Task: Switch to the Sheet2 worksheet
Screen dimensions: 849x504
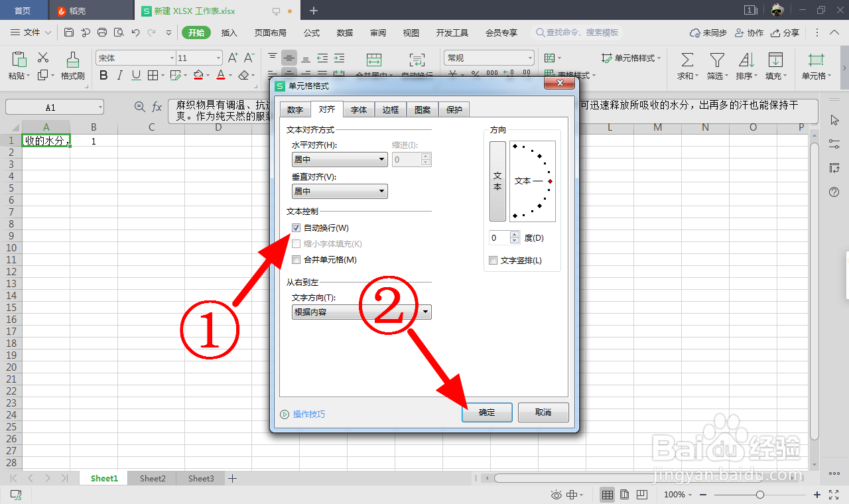Action: click(152, 477)
